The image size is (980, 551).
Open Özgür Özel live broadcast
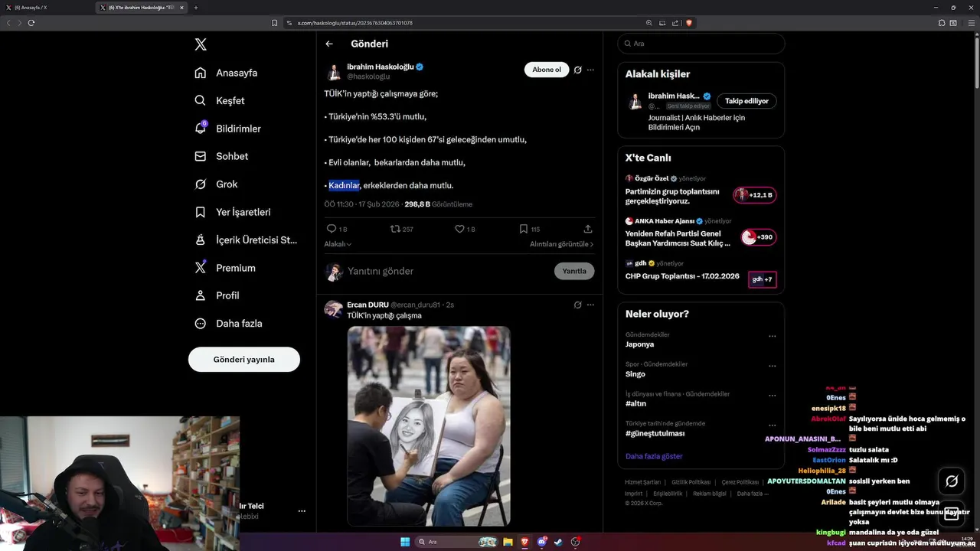[701, 191]
